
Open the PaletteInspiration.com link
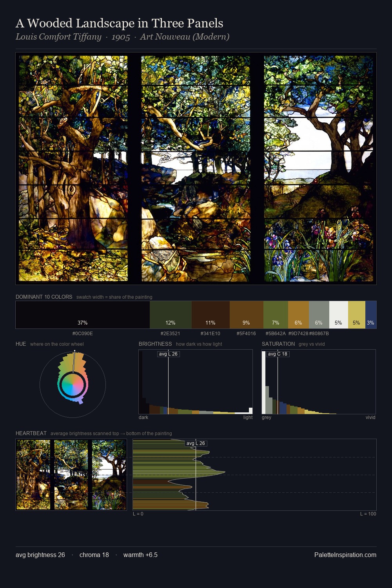pyautogui.click(x=345, y=555)
